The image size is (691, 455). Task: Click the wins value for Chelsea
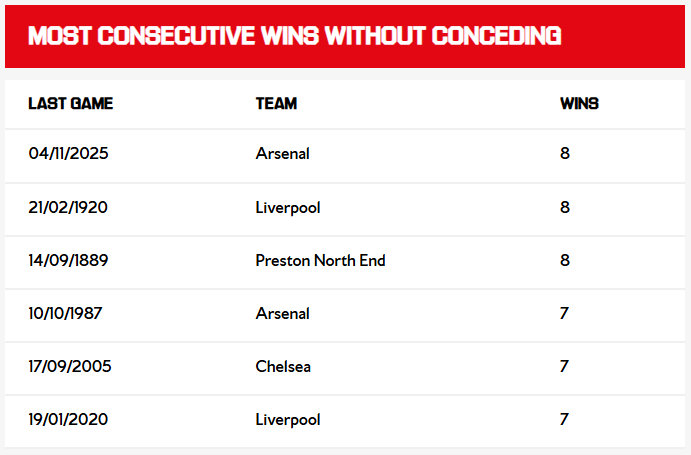[565, 367]
